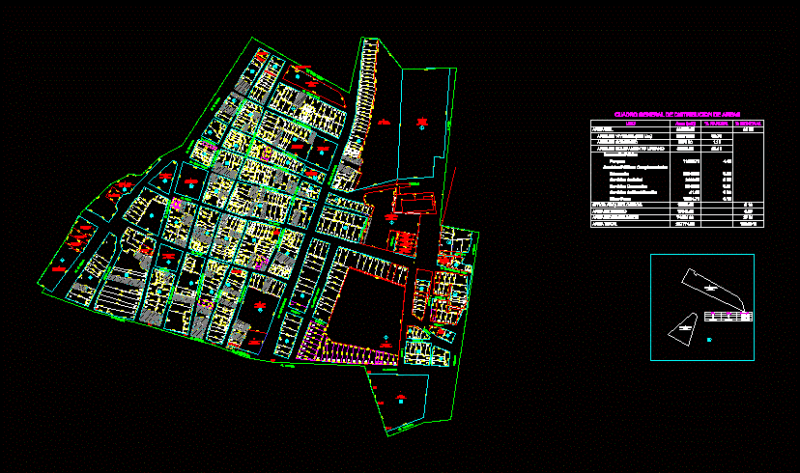The width and height of the screenshot is (800, 473).
Task: Select the curved red-outlined parcel at the top of the map
Action: tap(314, 85)
